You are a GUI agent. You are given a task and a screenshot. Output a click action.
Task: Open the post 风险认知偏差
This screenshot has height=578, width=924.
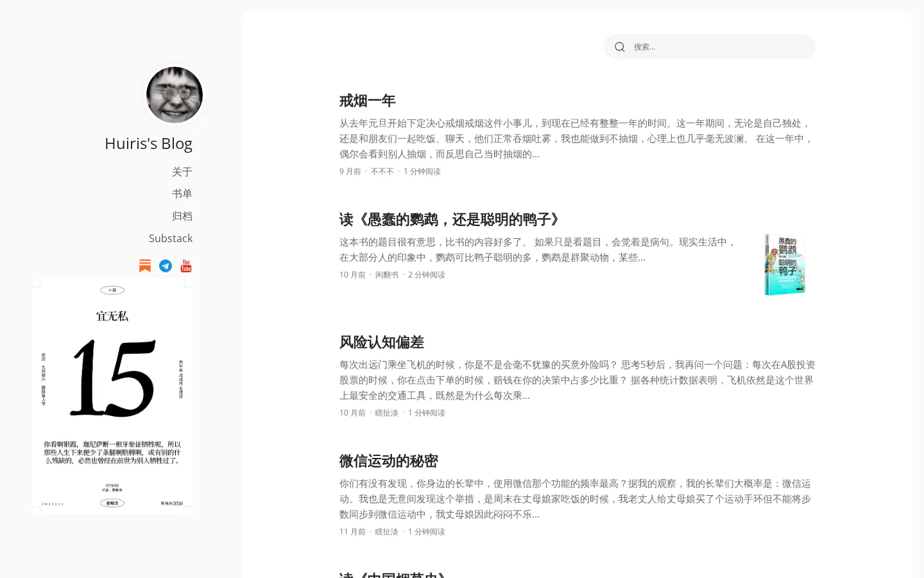tap(382, 342)
